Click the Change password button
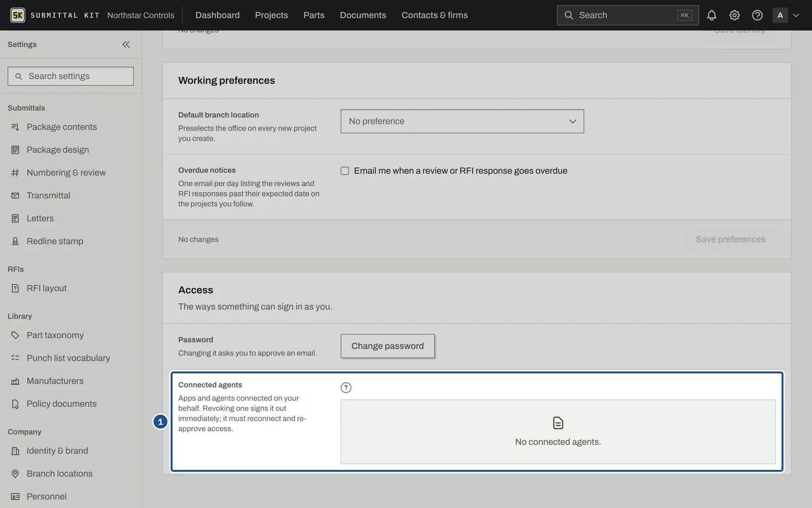Image resolution: width=812 pixels, height=508 pixels. pos(388,346)
